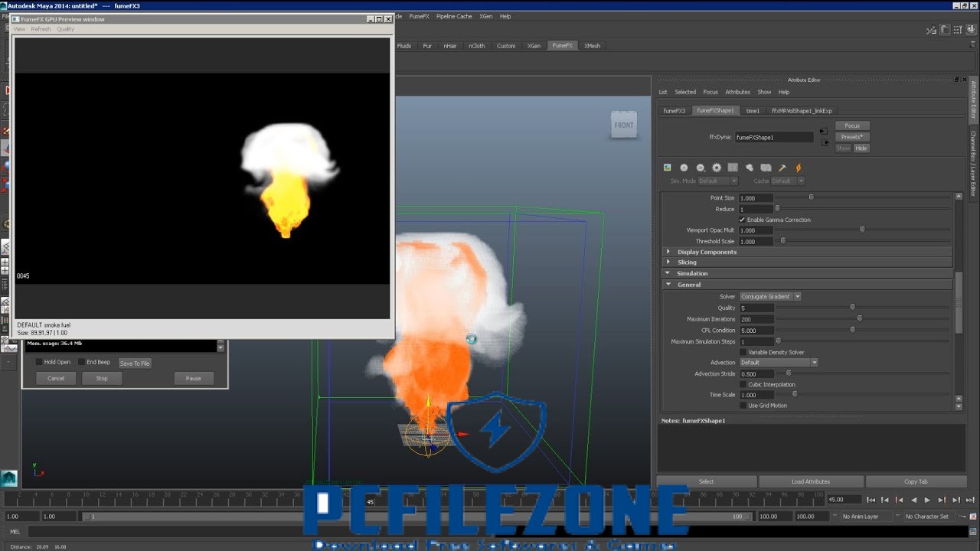Disable Enable Gamma Correction checkbox
Image resolution: width=980 pixels, height=551 pixels.
742,220
